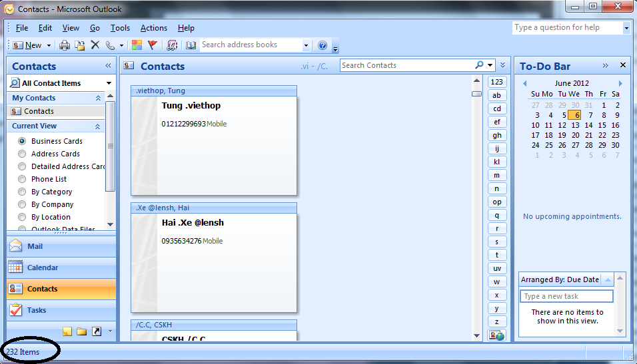637x364 pixels.
Task: Jump to contacts under ab
Action: (497, 95)
